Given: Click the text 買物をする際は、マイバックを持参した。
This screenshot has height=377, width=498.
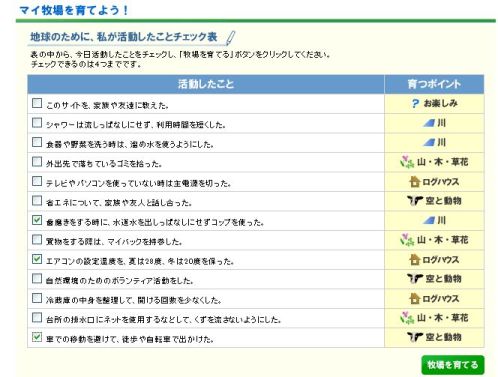Looking at the screenshot, I should [114, 242].
